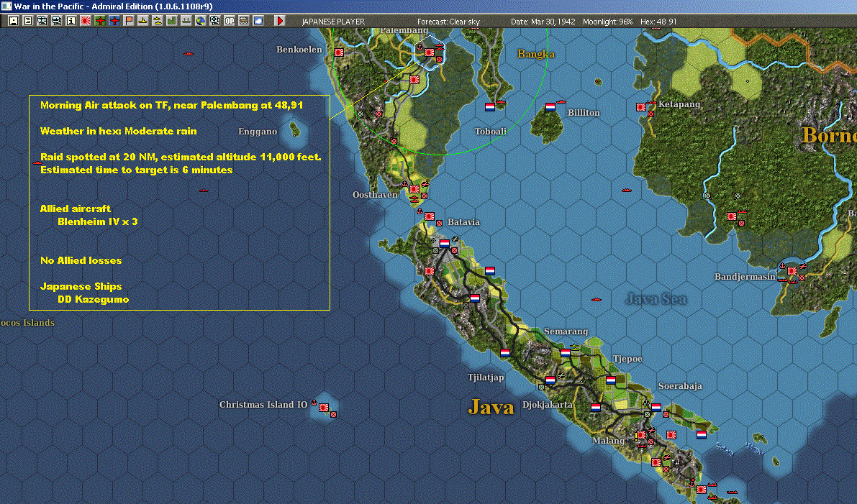857x504 pixels.
Task: Click the Date: Mar 30, 1942 text
Action: pyautogui.click(x=543, y=22)
